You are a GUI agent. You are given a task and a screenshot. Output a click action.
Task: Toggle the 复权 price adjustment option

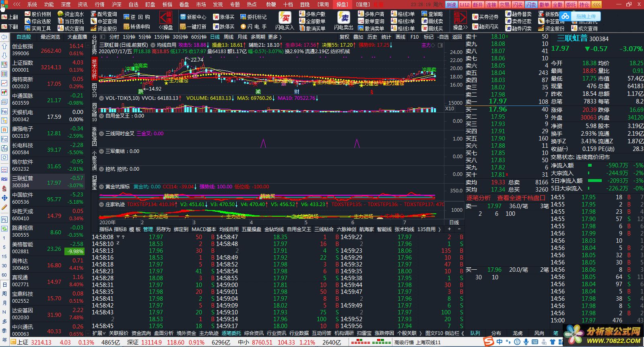(x=345, y=37)
